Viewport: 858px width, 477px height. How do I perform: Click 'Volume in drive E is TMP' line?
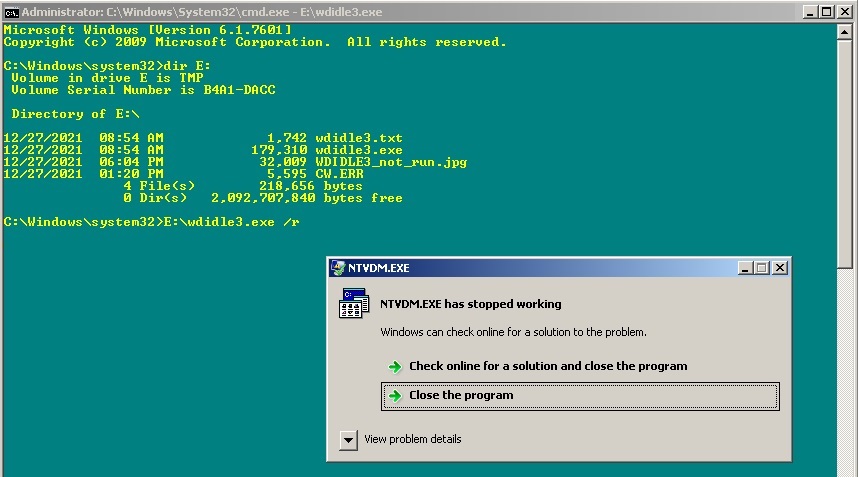pyautogui.click(x=107, y=78)
